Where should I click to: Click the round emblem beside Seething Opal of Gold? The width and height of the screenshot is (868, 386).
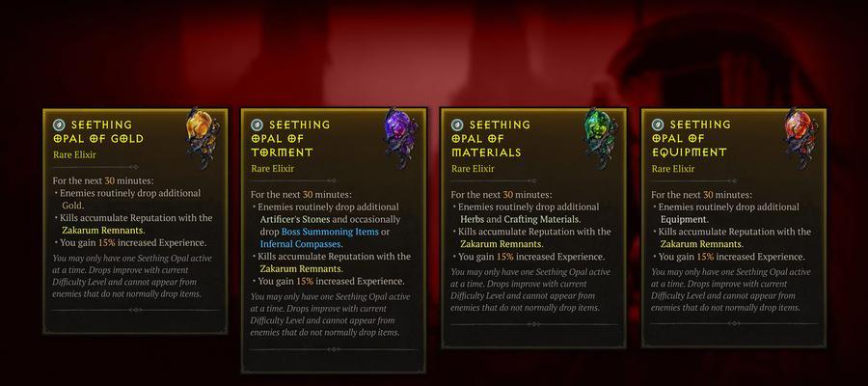point(59,124)
